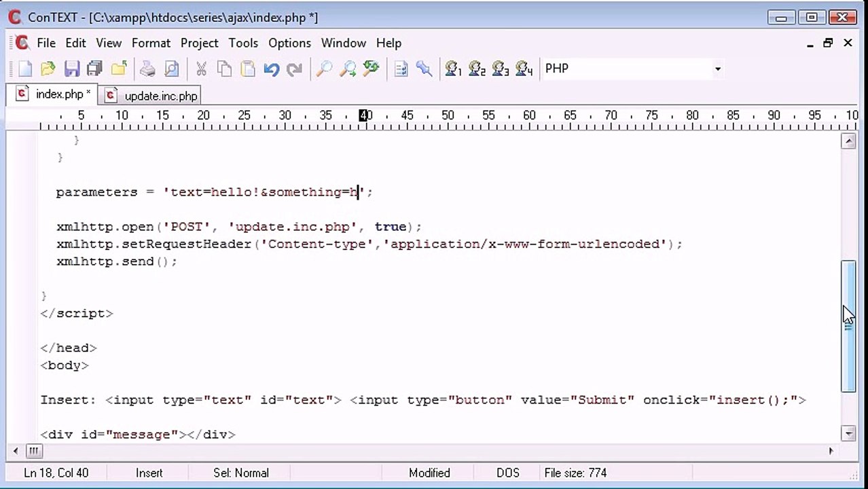Create a new file with the toolbar icon

[x=25, y=69]
